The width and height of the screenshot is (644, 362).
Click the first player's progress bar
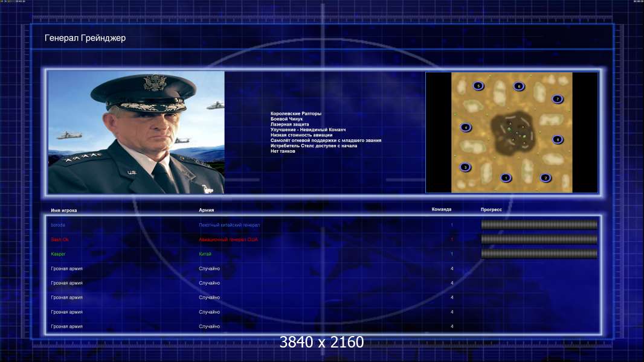(539, 224)
